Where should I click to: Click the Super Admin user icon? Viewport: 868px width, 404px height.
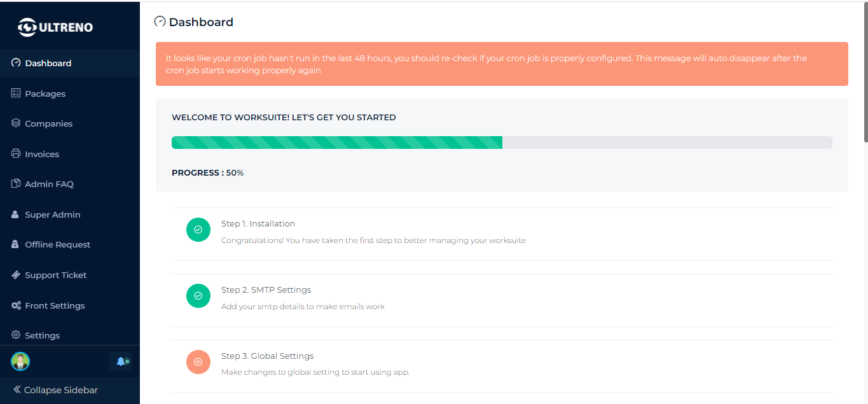click(x=14, y=214)
